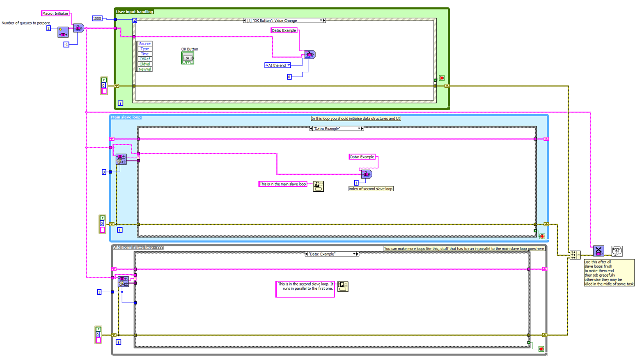The height and width of the screenshot is (364, 635).
Task: Click bottom-right error shift register of Additional slave loop
Action: click(x=545, y=335)
